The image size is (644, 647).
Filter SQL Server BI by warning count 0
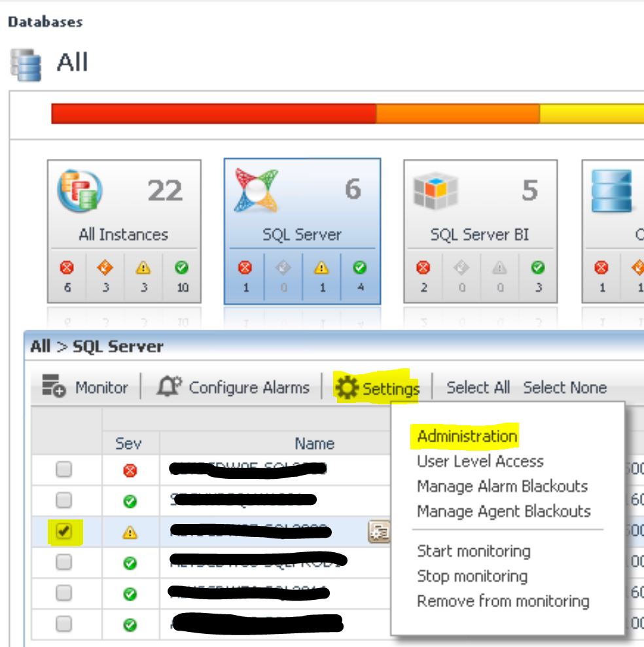[x=499, y=275]
